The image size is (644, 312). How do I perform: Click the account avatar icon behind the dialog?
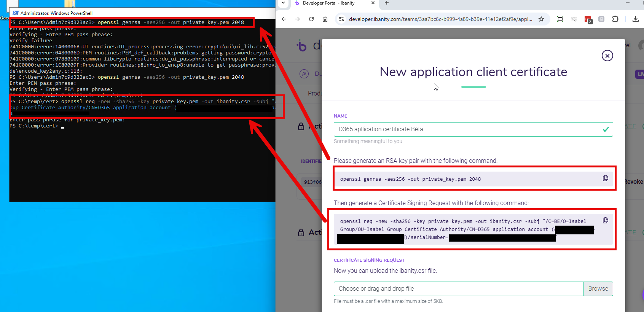(641, 45)
